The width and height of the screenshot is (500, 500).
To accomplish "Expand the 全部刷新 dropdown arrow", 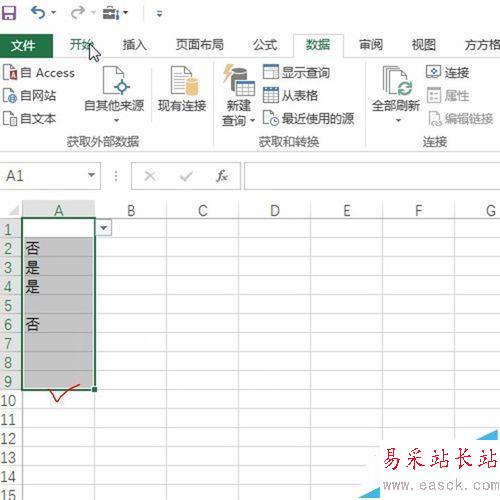I will pos(398,120).
